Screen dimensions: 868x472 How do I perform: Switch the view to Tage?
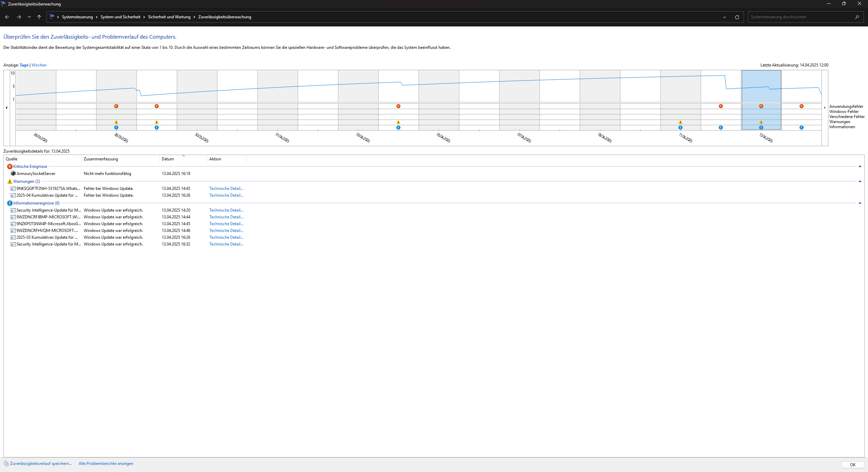pos(24,65)
